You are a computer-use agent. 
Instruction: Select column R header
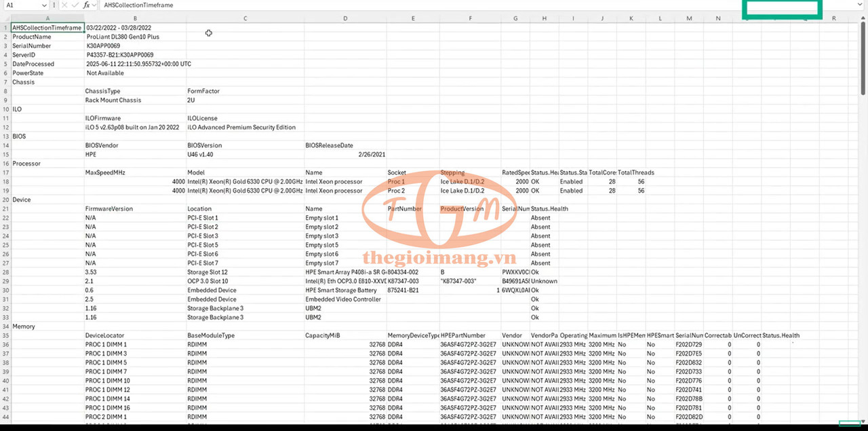point(833,18)
